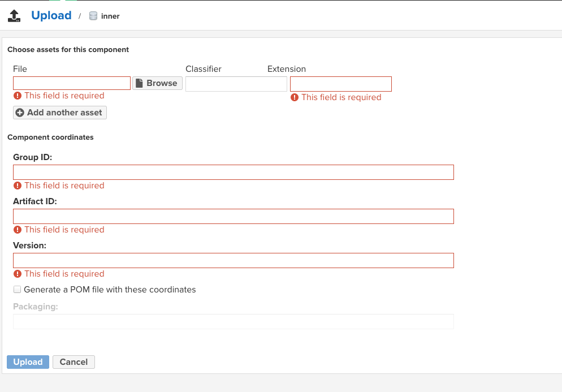Screen dimensions: 562x392
Task: Click the error icon under Artifact ID field
Action: click(18, 230)
